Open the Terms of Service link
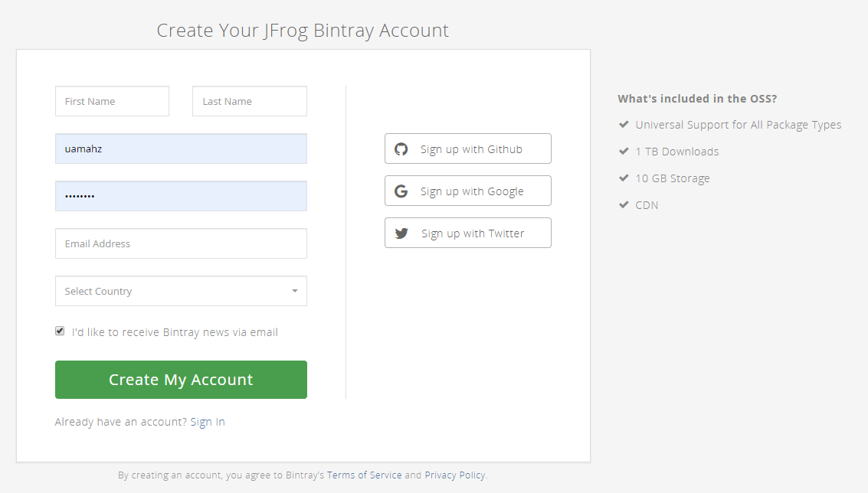Image resolution: width=868 pixels, height=493 pixels. 364,475
